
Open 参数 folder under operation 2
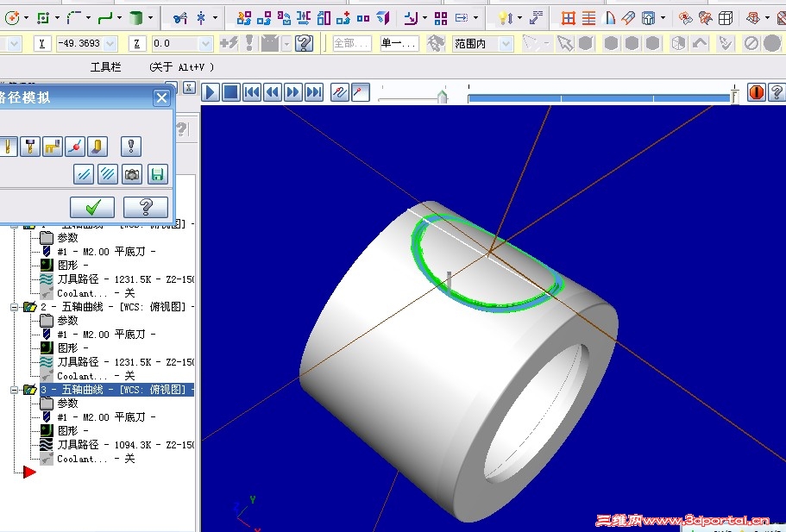click(x=60, y=321)
